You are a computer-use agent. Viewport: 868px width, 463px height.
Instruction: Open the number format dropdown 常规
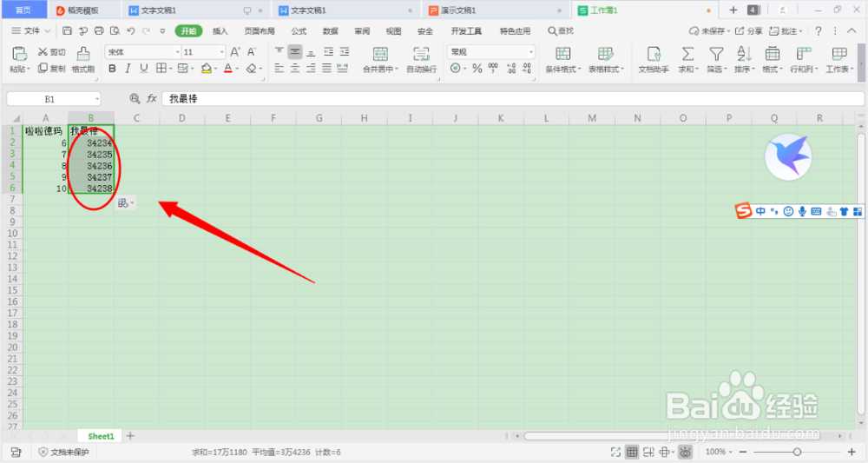531,52
